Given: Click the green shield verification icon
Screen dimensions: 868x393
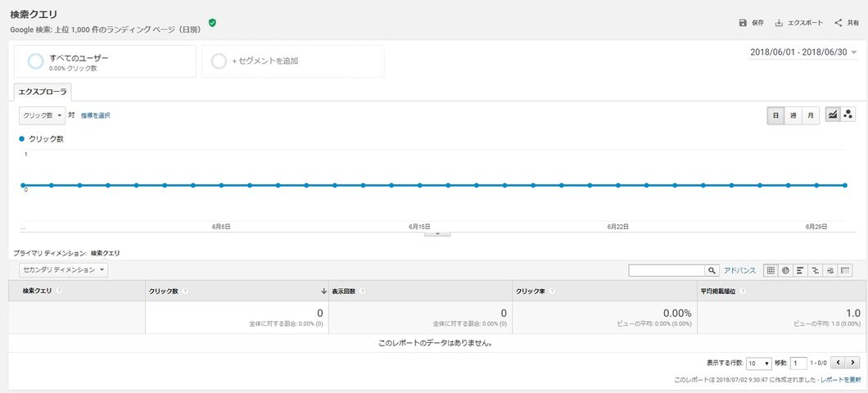Looking at the screenshot, I should tap(213, 23).
